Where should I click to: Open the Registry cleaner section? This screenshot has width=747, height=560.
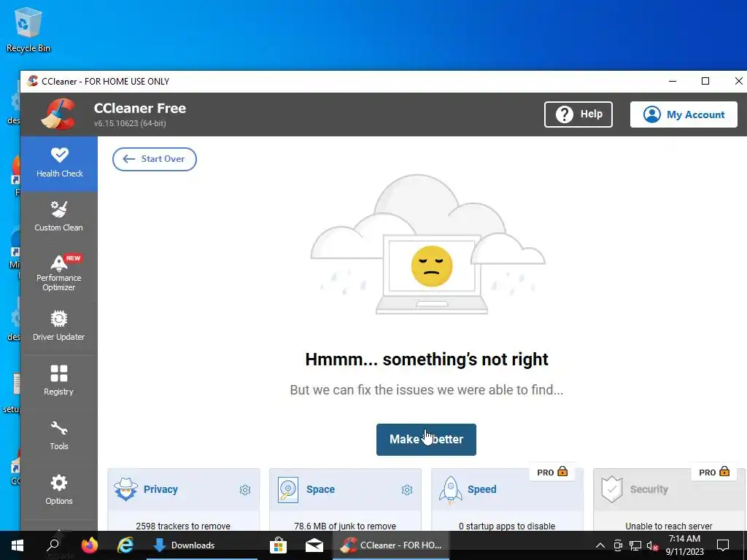(59, 381)
